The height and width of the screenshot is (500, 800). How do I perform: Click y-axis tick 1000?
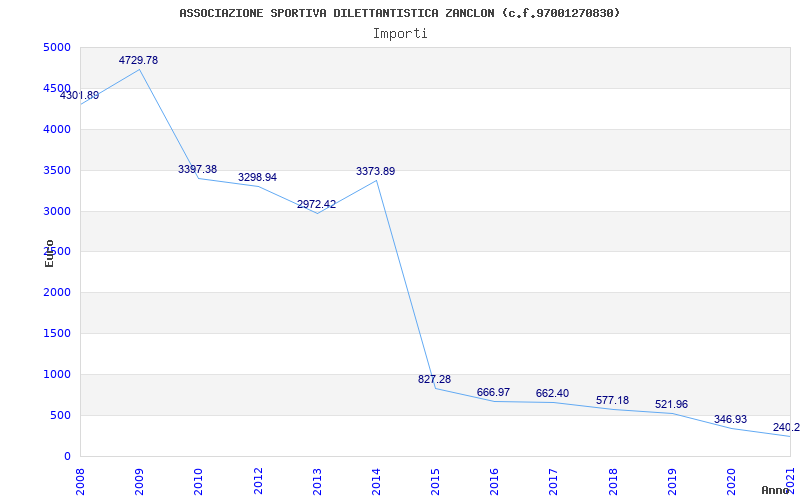[57, 374]
